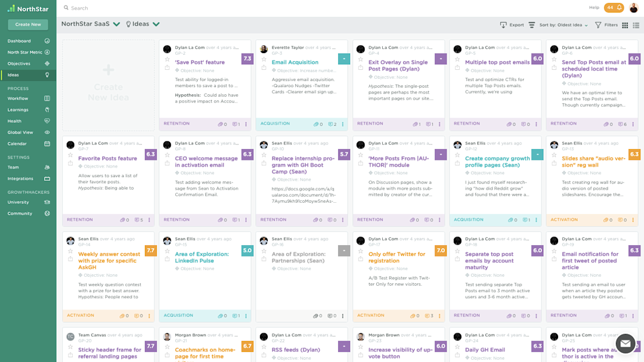Image resolution: width=644 pixels, height=362 pixels.
Task: Switch to list view layout
Action: pos(636,25)
